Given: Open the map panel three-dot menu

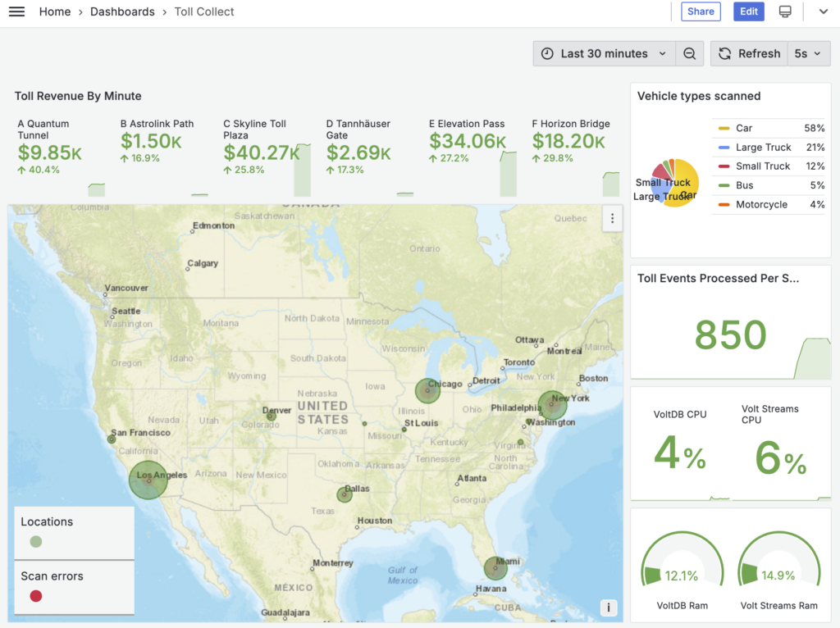Looking at the screenshot, I should coord(612,218).
